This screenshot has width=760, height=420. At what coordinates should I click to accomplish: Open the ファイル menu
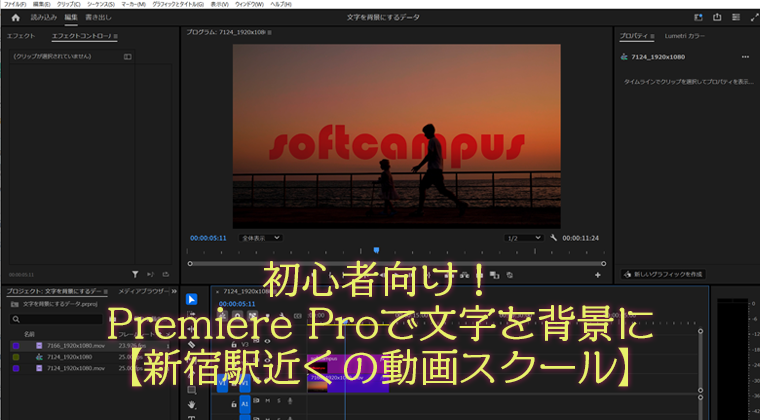click(x=15, y=4)
